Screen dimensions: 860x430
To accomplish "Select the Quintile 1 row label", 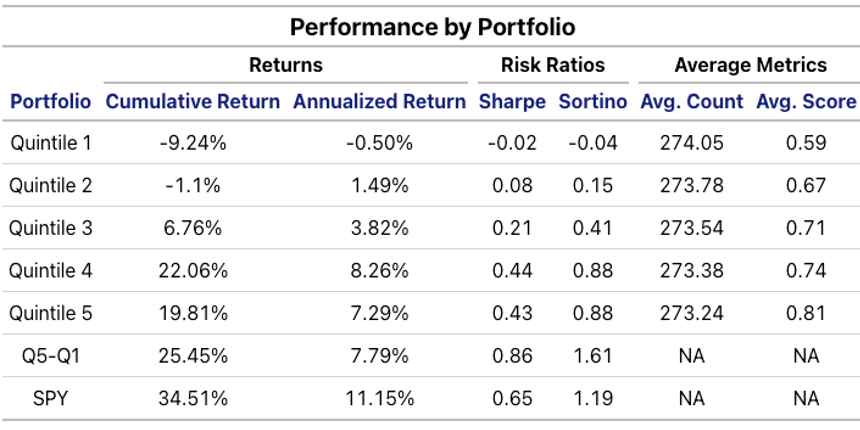I will click(x=51, y=143).
